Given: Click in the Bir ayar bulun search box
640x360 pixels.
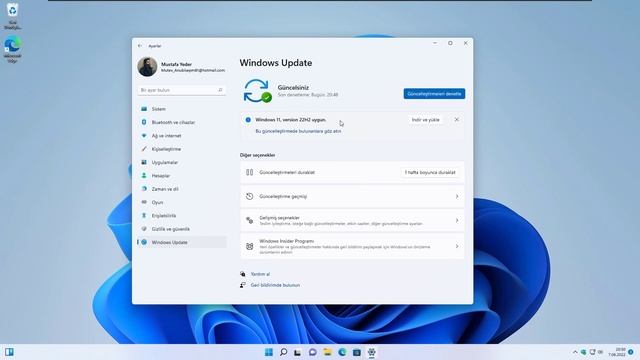Looking at the screenshot, I should 182,90.
